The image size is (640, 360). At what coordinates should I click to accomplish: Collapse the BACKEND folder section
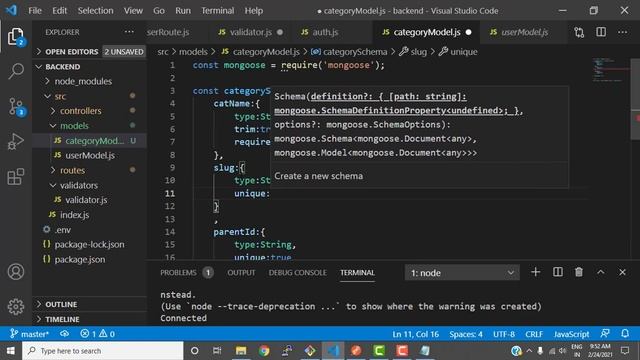click(x=89, y=67)
